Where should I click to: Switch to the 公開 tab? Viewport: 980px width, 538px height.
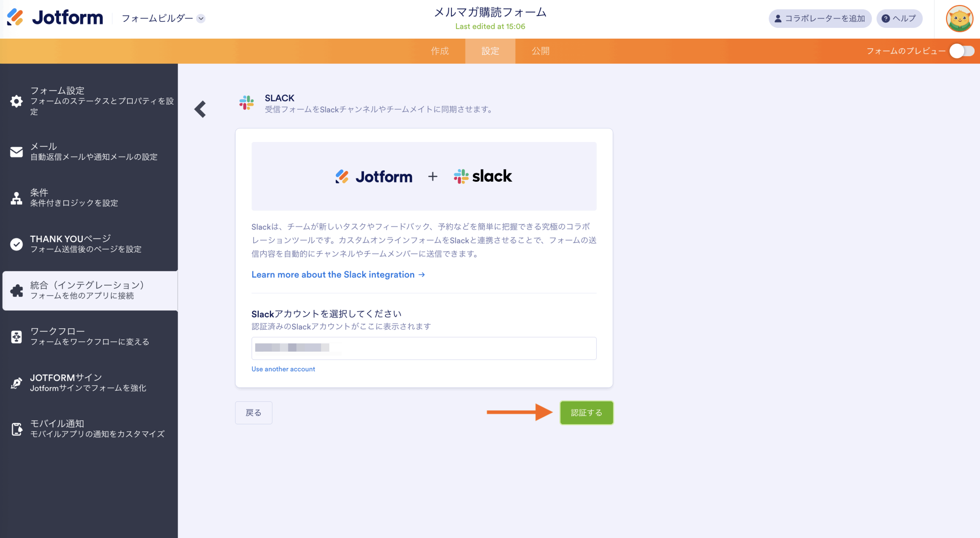coord(540,51)
